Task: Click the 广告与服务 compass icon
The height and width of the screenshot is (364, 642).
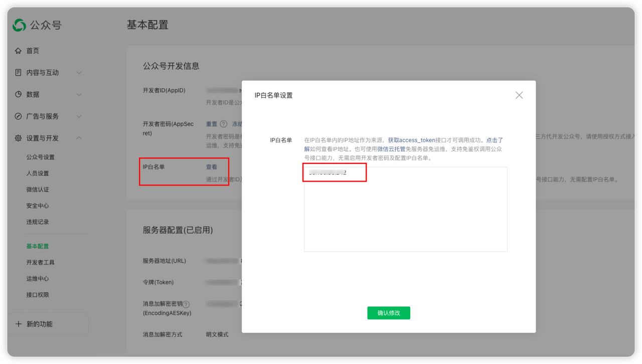Action: [19, 116]
